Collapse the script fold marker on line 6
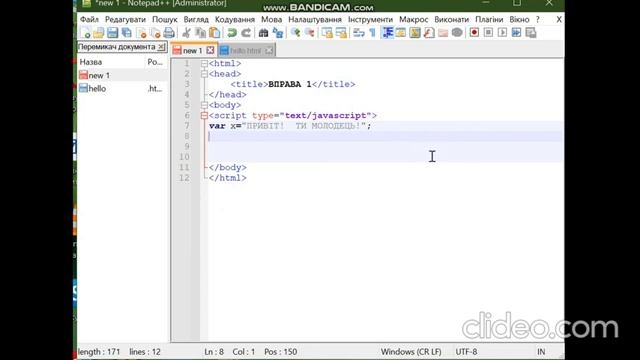Screen dimensions: 640x360 point(204,116)
